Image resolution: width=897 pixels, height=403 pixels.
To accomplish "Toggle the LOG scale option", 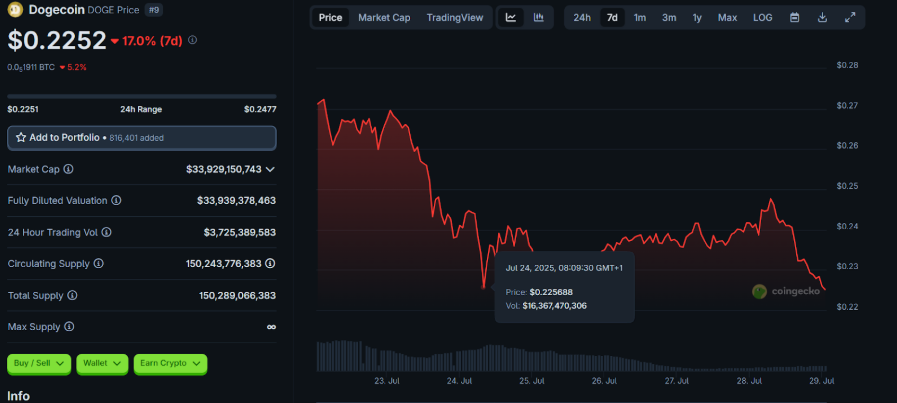I will point(762,18).
